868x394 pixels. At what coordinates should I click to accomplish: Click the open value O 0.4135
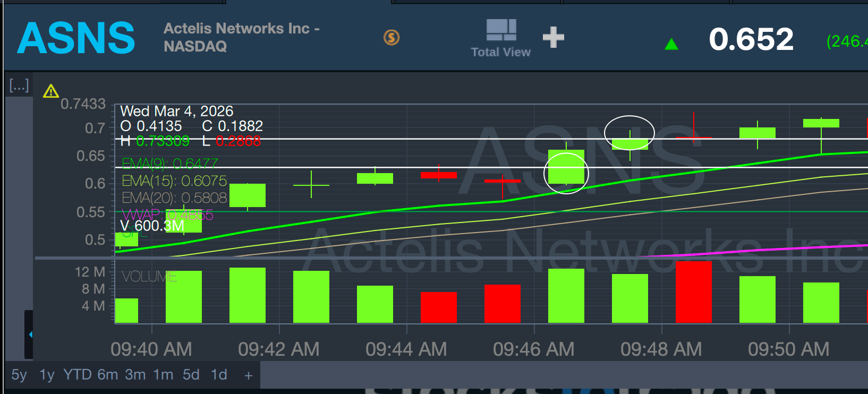151,126
